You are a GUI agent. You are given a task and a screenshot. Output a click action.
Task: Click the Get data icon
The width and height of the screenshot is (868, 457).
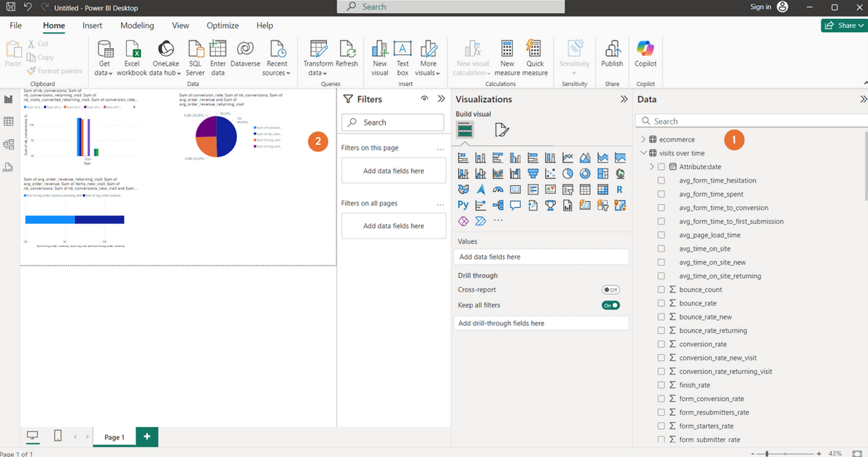point(105,50)
